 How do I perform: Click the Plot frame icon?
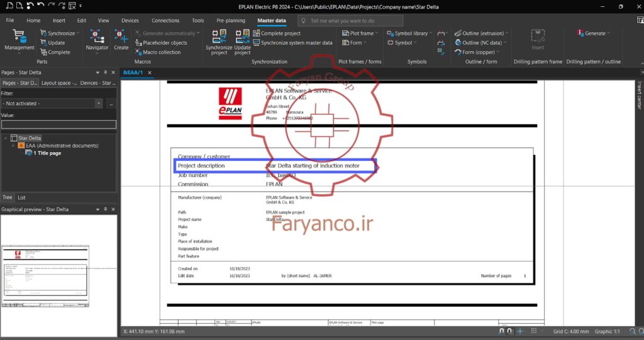click(x=345, y=33)
